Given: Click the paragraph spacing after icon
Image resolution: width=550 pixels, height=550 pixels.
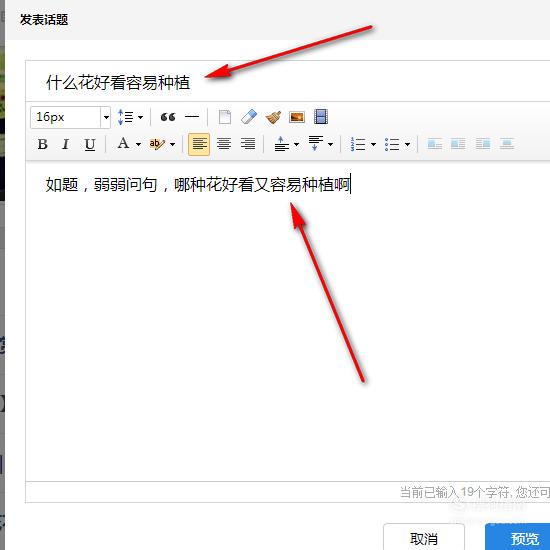Looking at the screenshot, I should tap(315, 144).
